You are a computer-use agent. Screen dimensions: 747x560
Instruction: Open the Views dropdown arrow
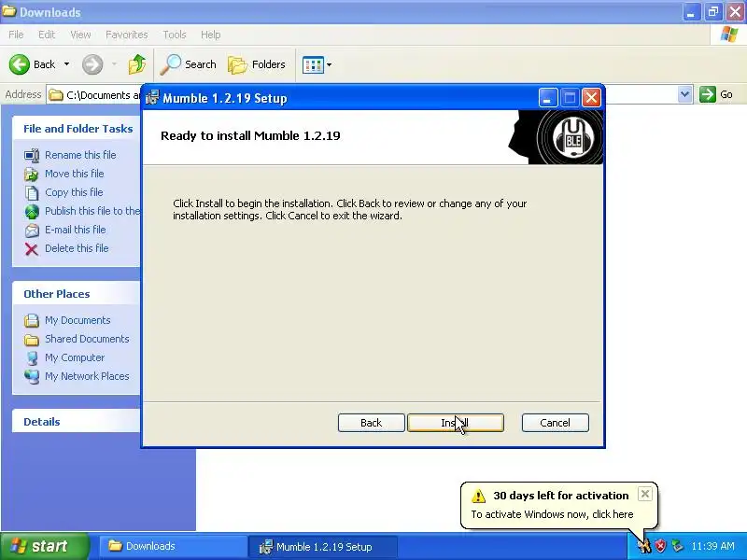[329, 64]
